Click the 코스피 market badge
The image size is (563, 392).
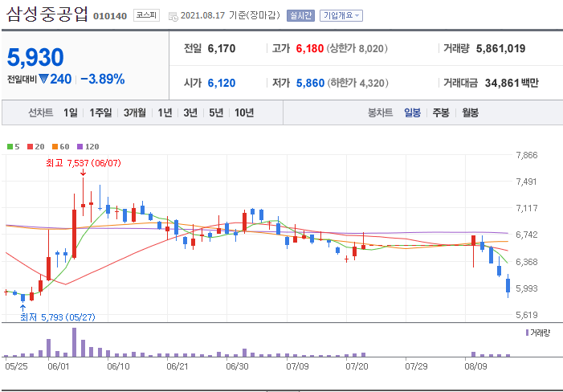[x=146, y=16]
